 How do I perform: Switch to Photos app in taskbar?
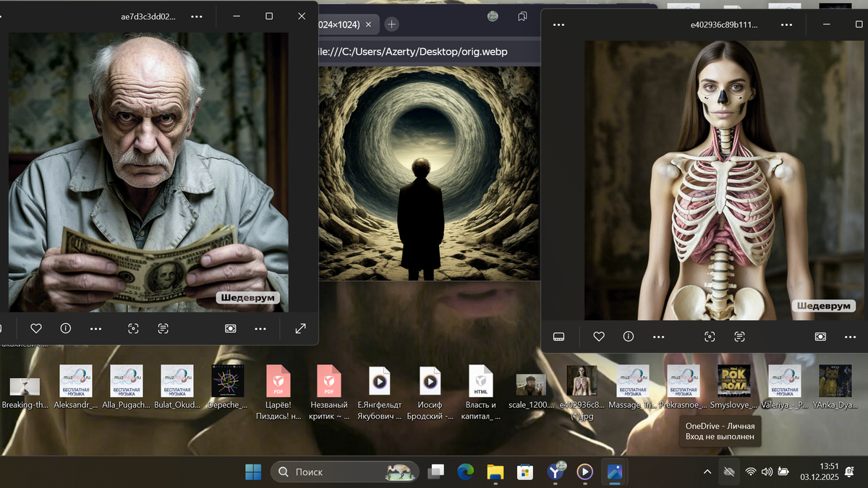(615, 472)
